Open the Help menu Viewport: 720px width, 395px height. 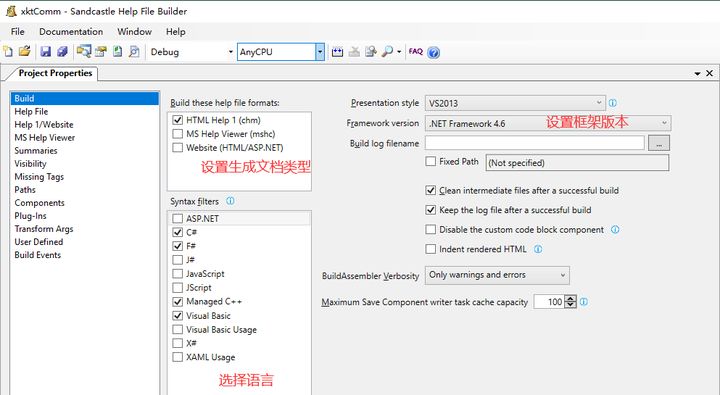click(176, 32)
